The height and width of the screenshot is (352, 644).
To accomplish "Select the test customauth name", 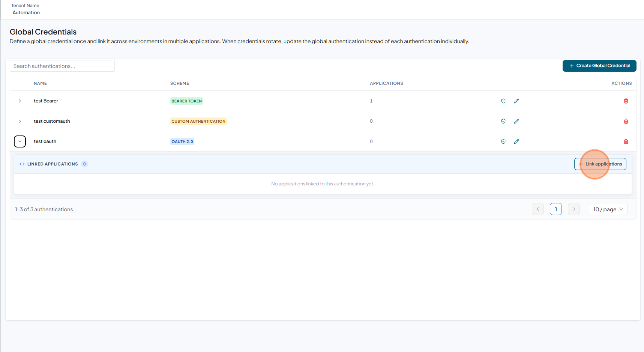I will (x=52, y=121).
